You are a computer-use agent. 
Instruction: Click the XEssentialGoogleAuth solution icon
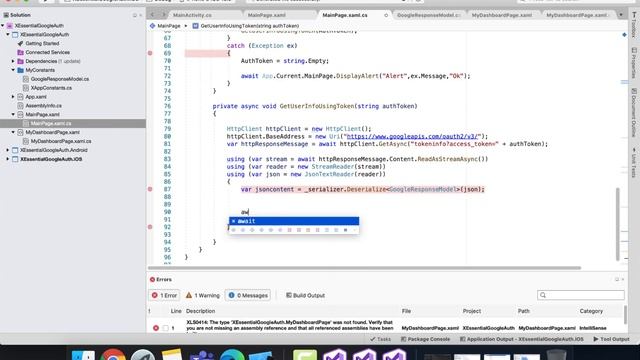(x=10, y=26)
